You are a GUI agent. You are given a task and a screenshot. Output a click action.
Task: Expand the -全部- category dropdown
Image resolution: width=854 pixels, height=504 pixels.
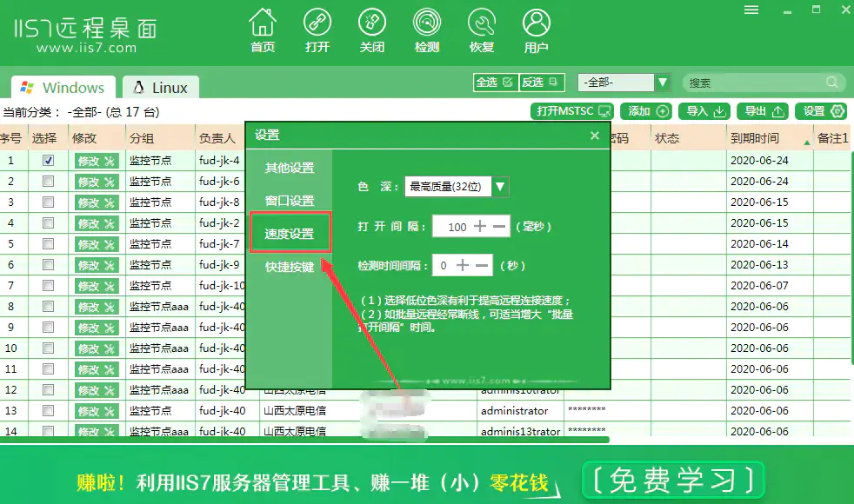tap(663, 83)
